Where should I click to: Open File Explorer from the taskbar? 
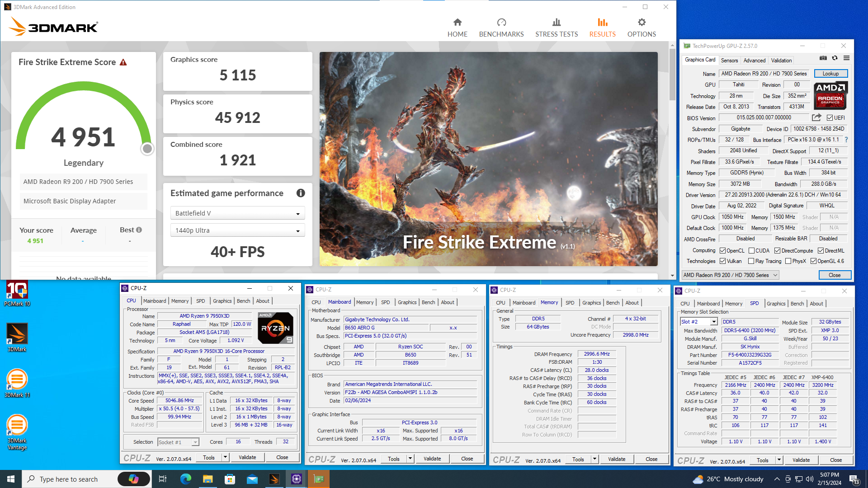click(x=208, y=479)
